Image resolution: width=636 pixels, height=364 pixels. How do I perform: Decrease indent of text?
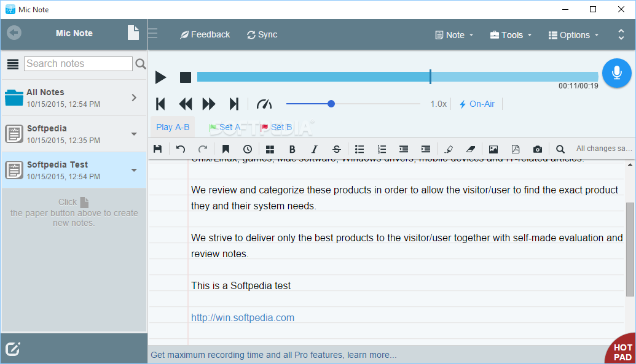[404, 149]
